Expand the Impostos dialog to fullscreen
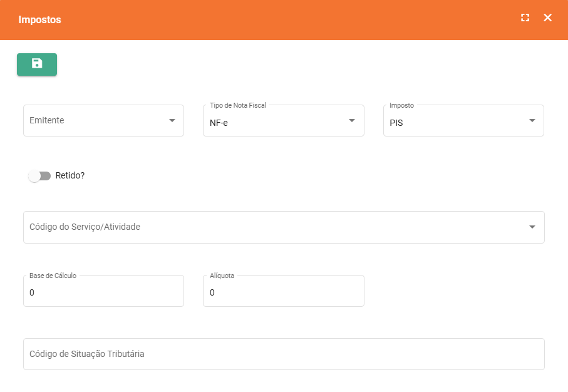The height and width of the screenshot is (392, 568). pos(525,18)
